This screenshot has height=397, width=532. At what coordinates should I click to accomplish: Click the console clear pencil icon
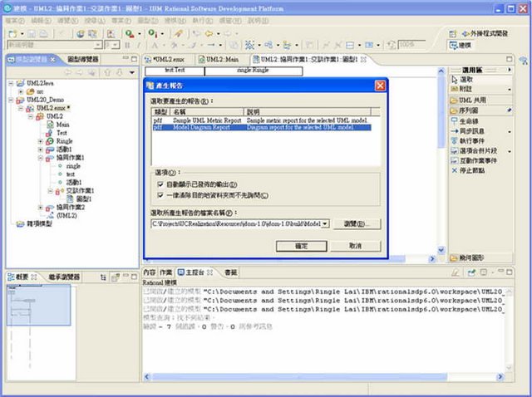(455, 272)
